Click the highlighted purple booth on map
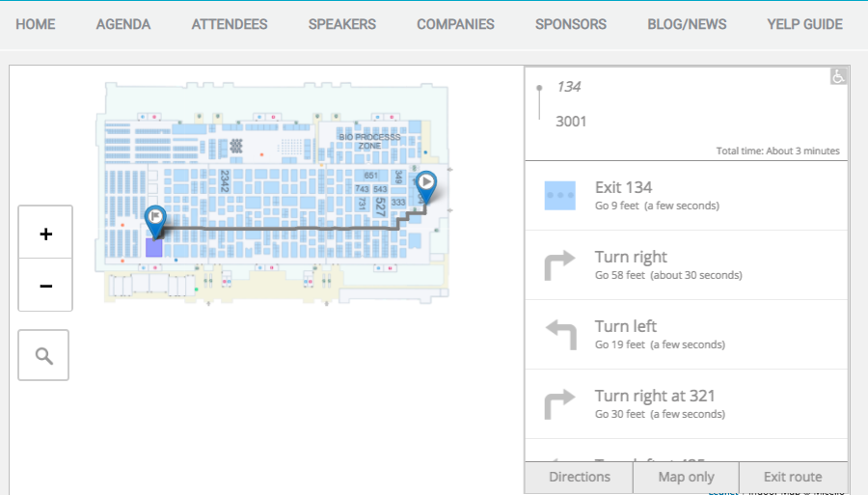Screen dimensions: 868x495 click(x=154, y=247)
